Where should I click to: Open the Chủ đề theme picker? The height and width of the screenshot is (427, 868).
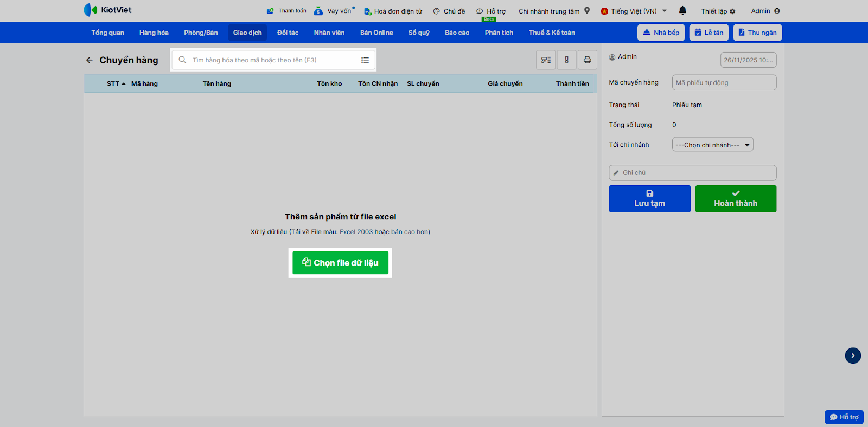tap(449, 11)
